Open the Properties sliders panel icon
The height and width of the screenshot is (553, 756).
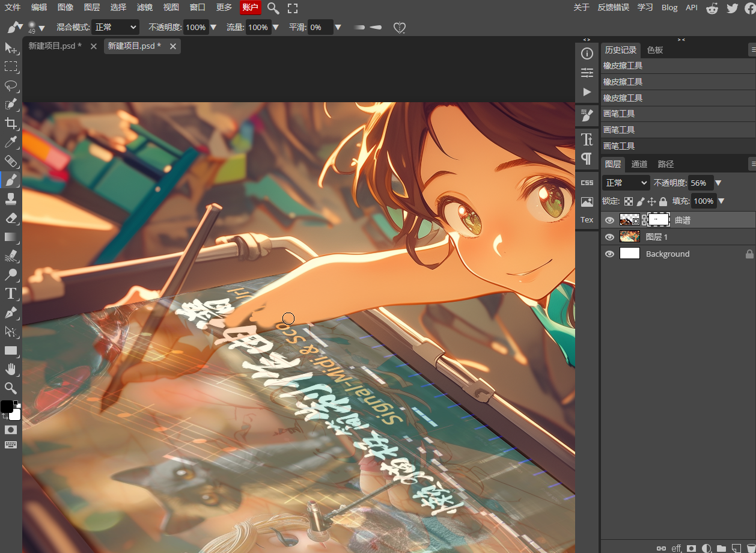click(587, 73)
